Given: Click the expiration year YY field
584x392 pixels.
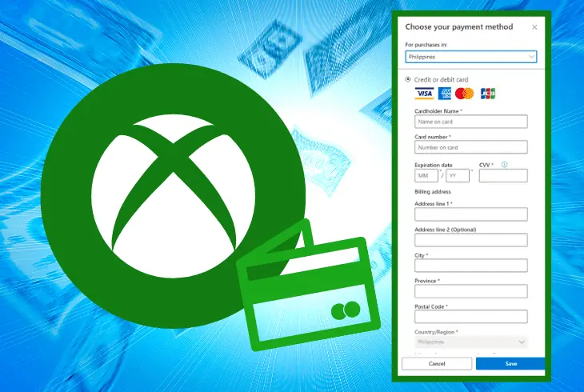Looking at the screenshot, I should tap(458, 175).
